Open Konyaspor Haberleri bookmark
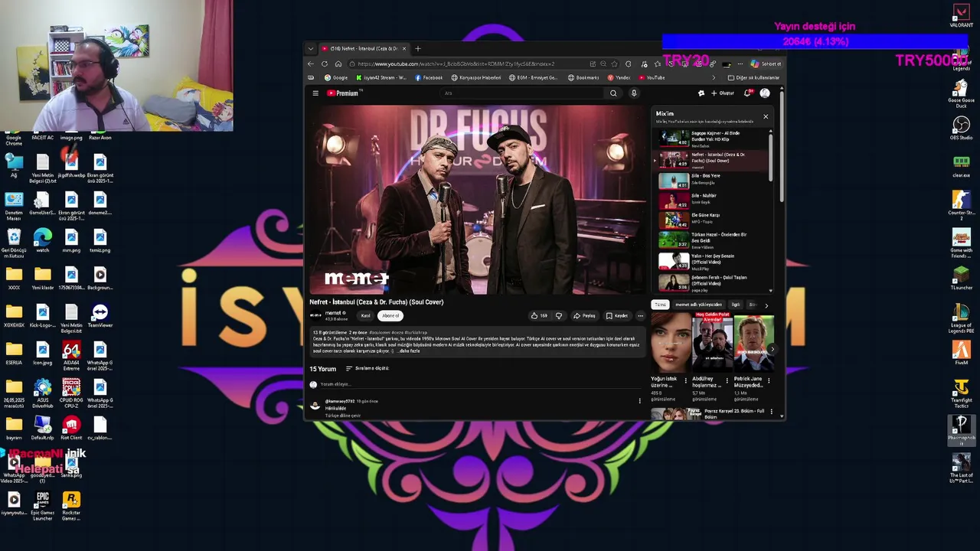 coord(475,77)
